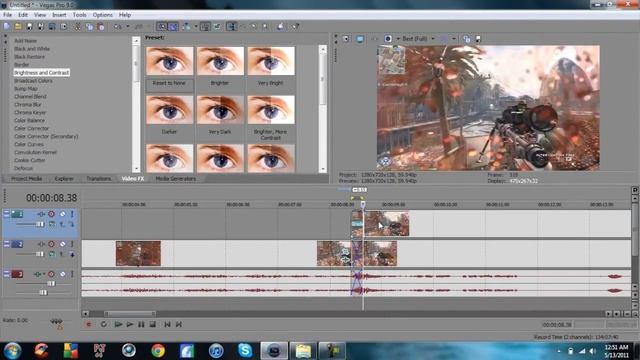Open the Overlays dropdown arrow in preview

453,39
